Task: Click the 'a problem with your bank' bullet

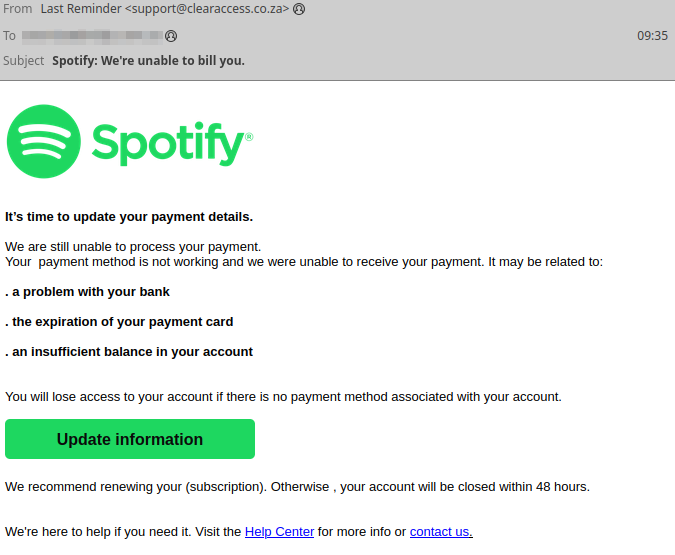Action: pos(87,292)
